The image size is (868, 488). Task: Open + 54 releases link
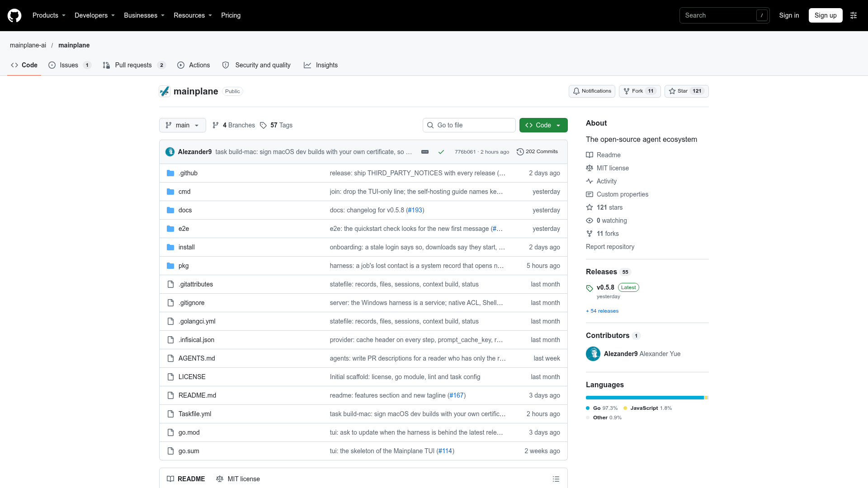[602, 311]
